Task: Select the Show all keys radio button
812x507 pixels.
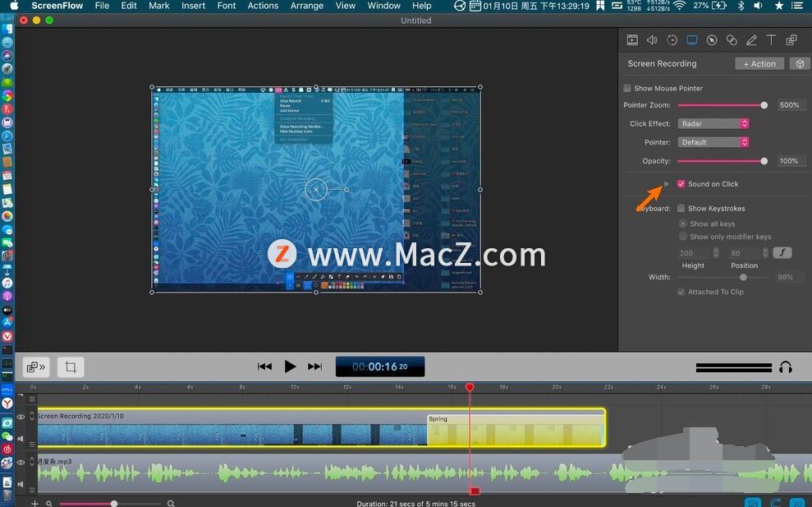Action: click(683, 224)
